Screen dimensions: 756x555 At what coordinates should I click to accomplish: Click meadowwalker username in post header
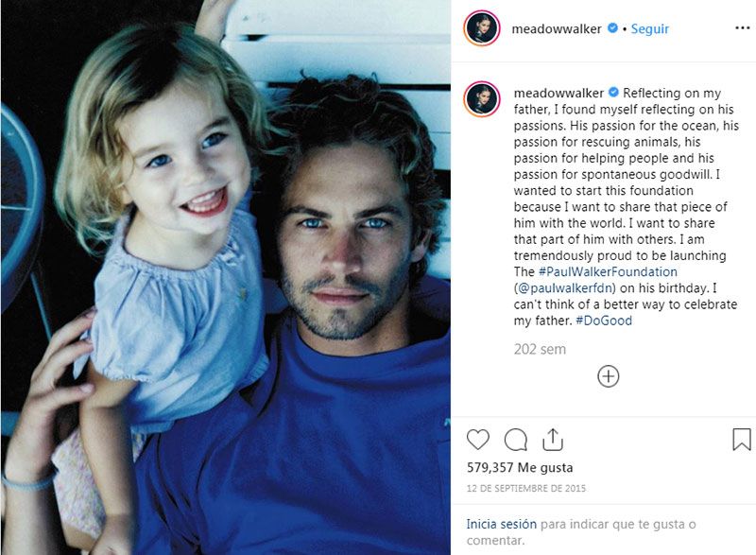click(557, 29)
